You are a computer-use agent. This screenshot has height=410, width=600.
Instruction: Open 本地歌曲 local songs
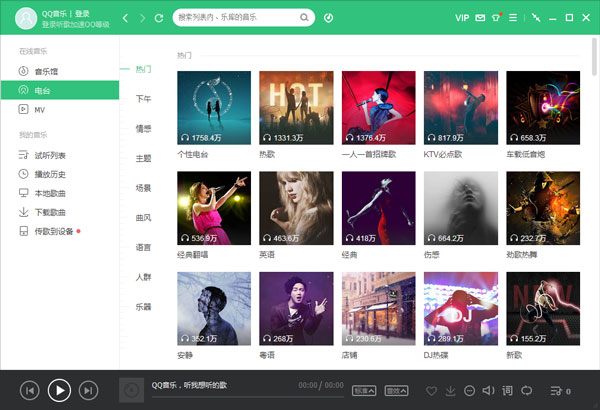pyautogui.click(x=60, y=193)
